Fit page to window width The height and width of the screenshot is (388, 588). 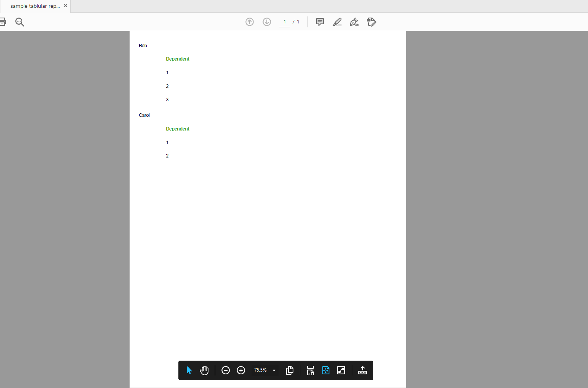(310, 370)
